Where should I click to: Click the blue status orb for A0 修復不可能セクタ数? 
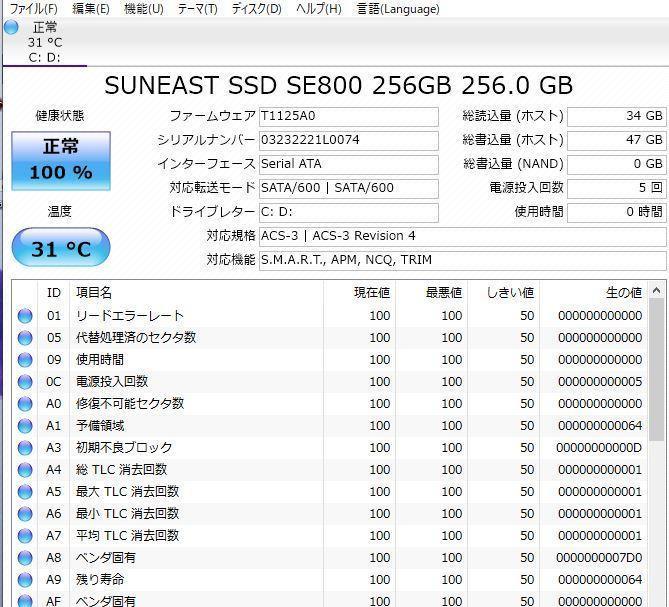tap(25, 404)
